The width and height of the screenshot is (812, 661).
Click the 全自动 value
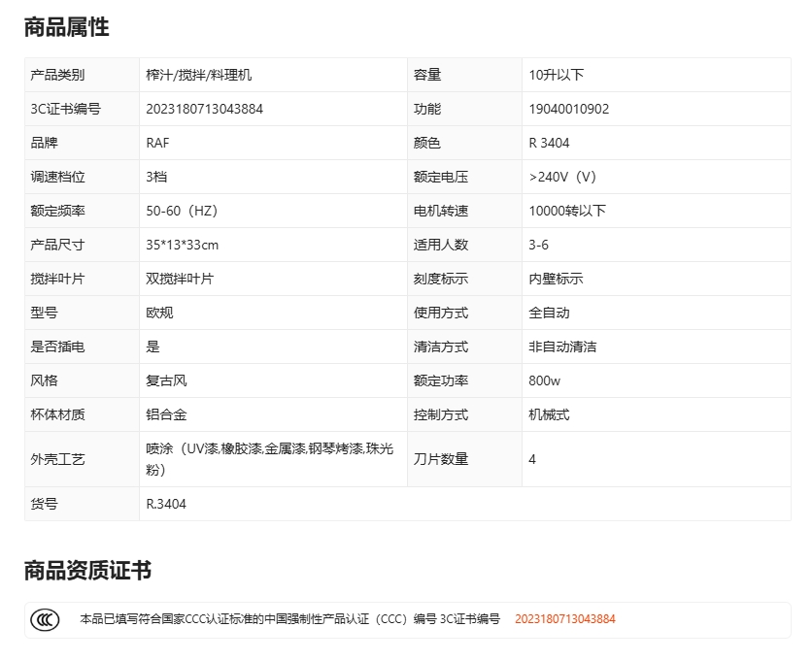coord(550,313)
